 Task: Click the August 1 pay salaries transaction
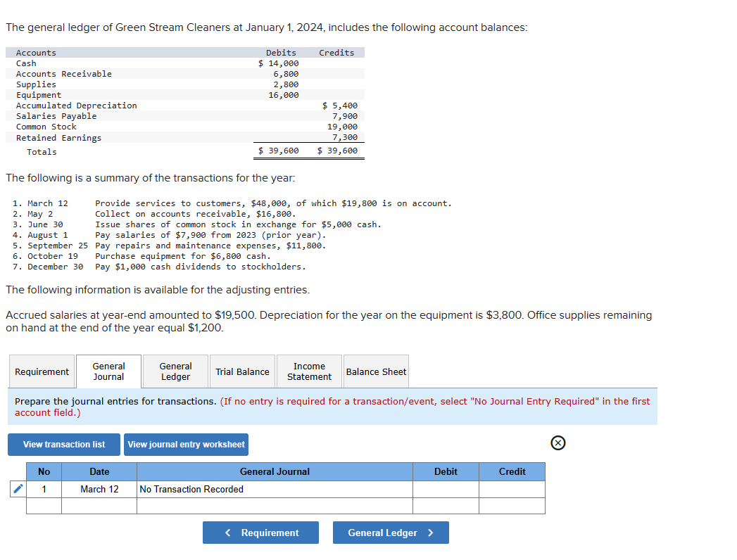click(x=169, y=235)
